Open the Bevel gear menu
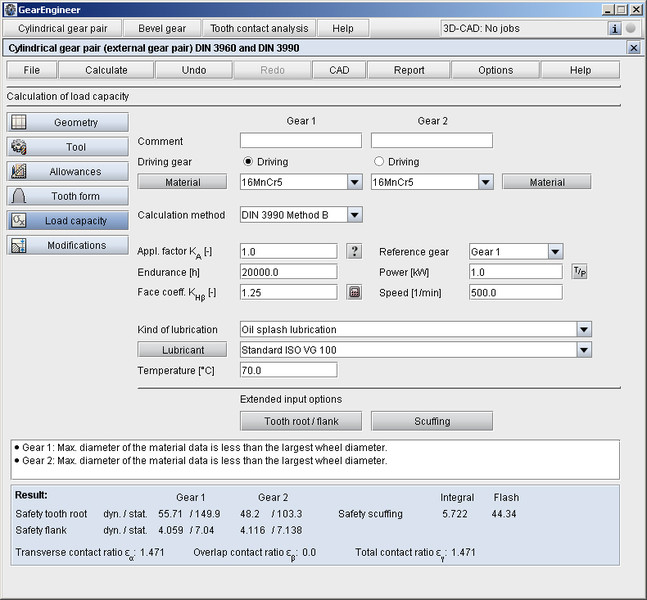Screen dimensions: 647x600 [160, 28]
